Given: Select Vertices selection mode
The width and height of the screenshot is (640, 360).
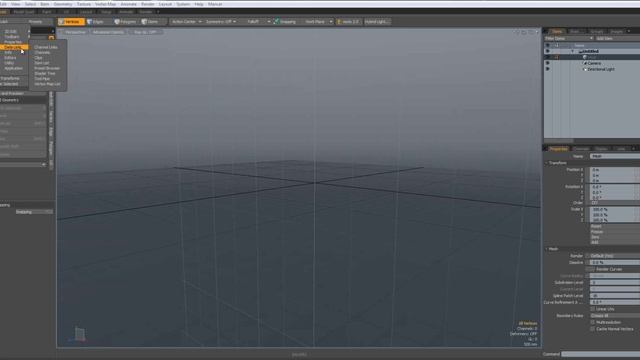Looking at the screenshot, I should [x=71, y=22].
